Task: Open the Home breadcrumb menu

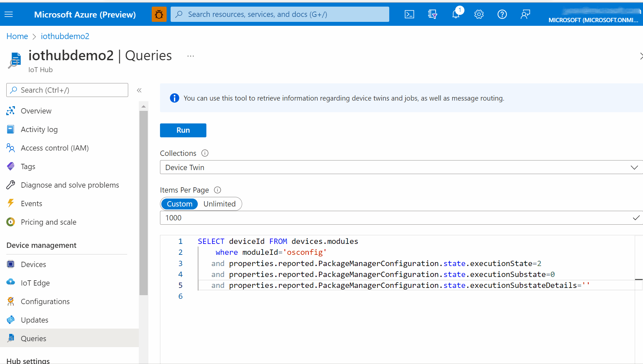Action: pos(17,36)
